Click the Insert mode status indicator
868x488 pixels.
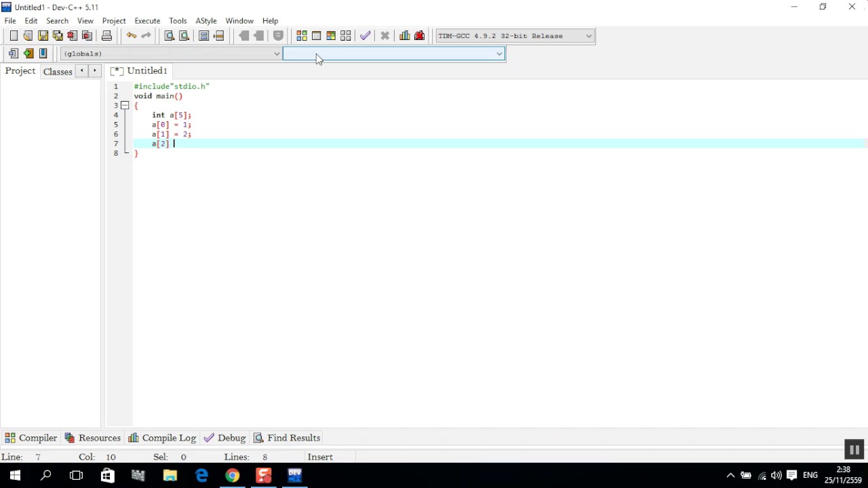pyautogui.click(x=320, y=457)
